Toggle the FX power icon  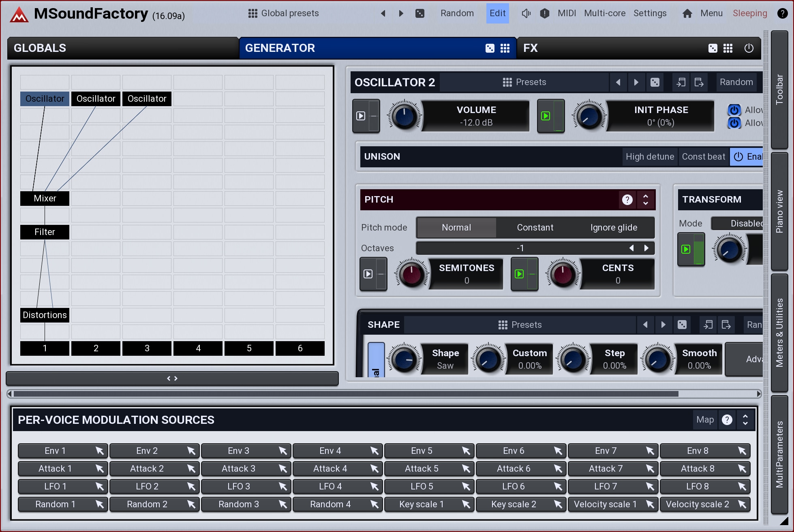(x=749, y=48)
